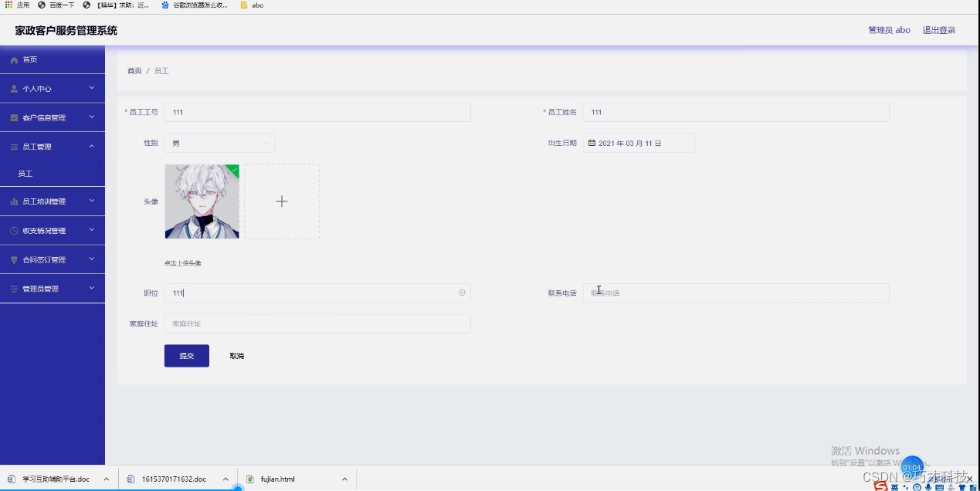
Task: Click the 1615370171632.doc download file icon
Action: 131,479
